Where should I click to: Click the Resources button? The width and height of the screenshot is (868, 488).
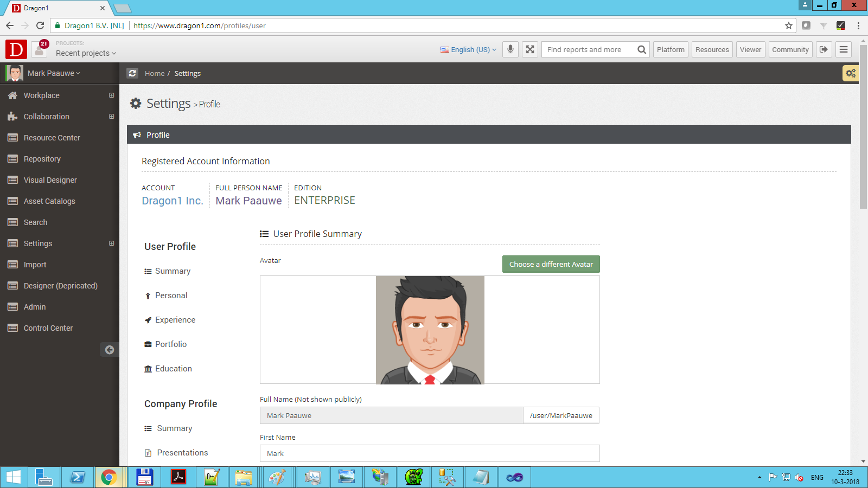pos(712,49)
